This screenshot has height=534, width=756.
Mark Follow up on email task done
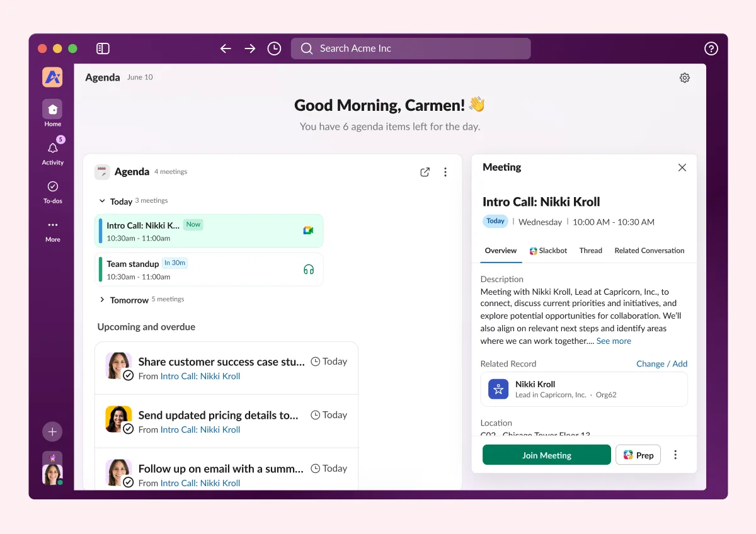129,482
